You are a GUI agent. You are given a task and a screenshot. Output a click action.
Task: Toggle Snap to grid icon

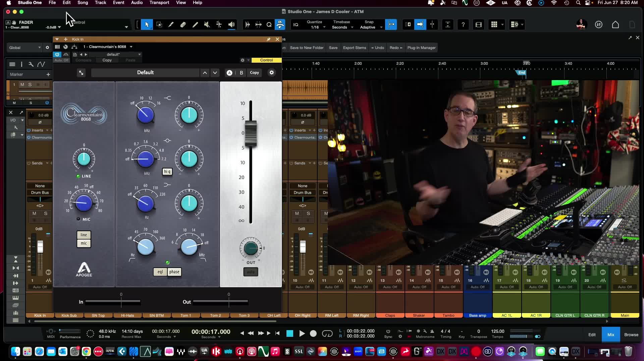click(x=391, y=24)
